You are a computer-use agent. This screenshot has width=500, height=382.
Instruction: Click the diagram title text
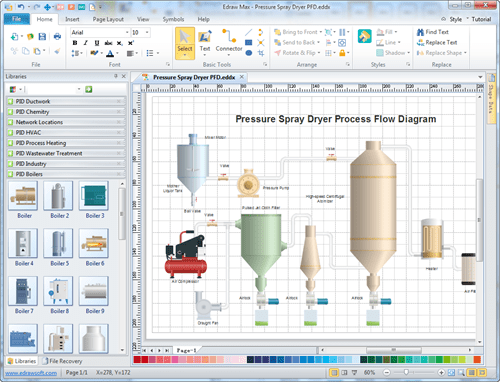[x=336, y=119]
